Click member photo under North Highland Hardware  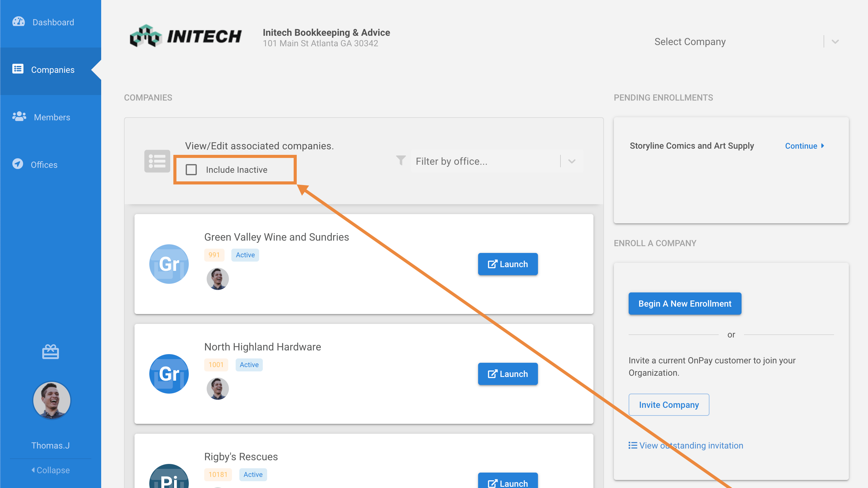(218, 389)
